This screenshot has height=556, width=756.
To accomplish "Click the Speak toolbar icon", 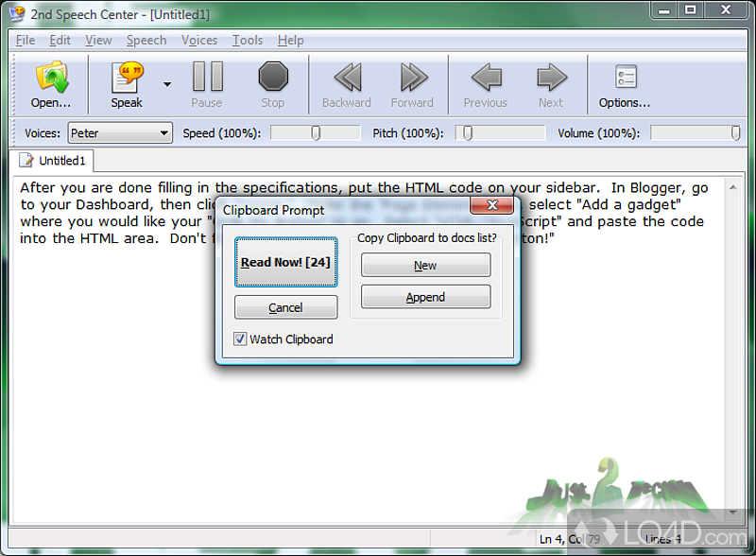I will pos(128,78).
